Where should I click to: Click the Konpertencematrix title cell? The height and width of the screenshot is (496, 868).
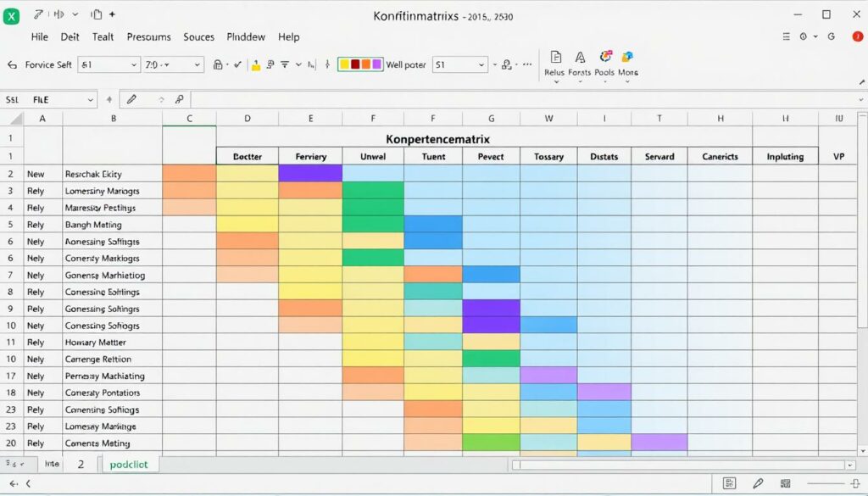point(437,138)
